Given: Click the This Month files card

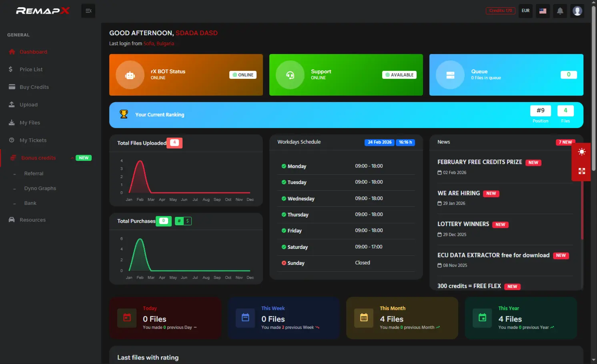Looking at the screenshot, I should tap(402, 318).
